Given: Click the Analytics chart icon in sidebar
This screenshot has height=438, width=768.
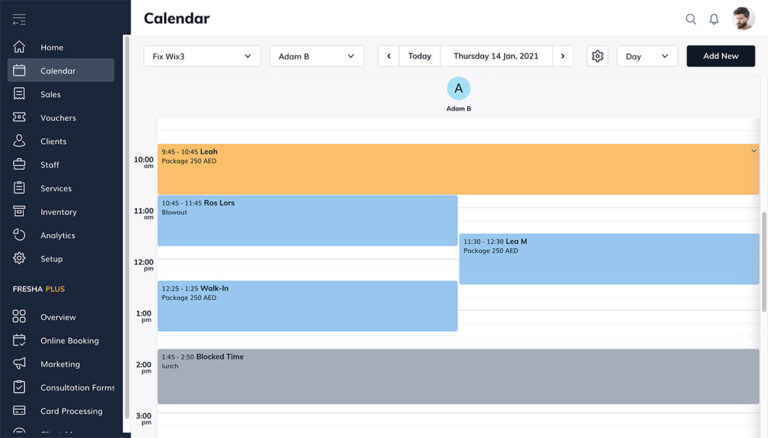Looking at the screenshot, I should tap(19, 235).
